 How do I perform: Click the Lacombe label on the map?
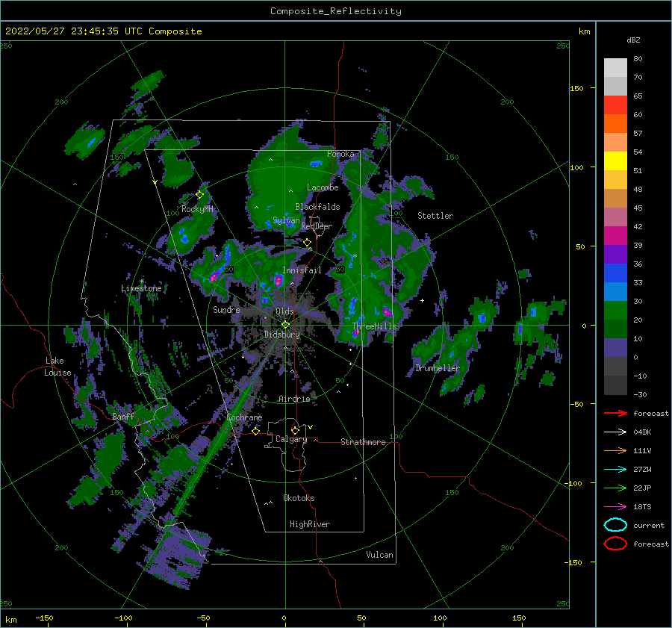tap(323, 187)
